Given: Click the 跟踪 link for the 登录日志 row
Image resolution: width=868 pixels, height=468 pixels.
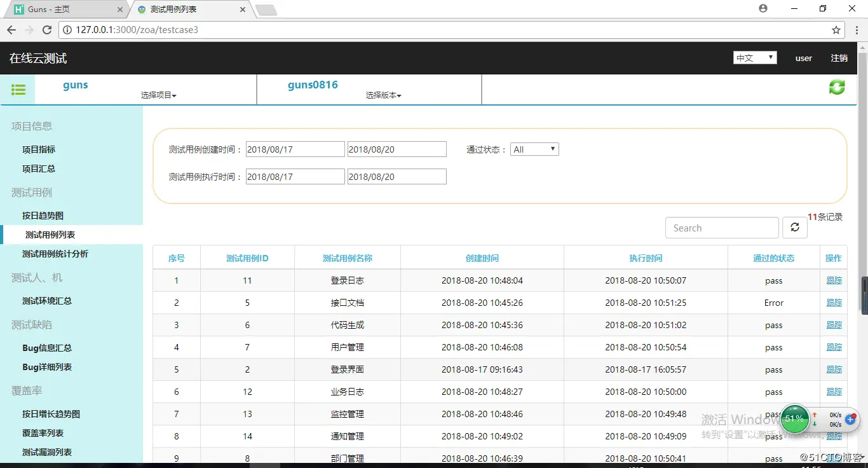Looking at the screenshot, I should [x=833, y=280].
